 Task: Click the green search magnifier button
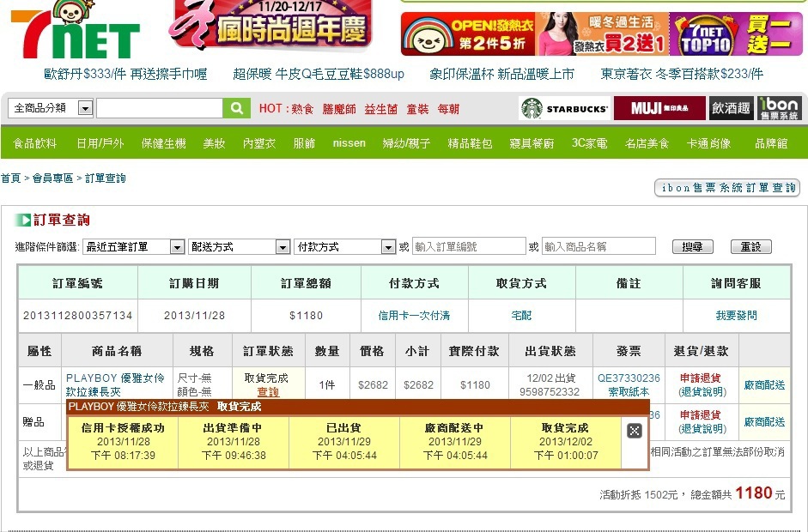click(236, 108)
